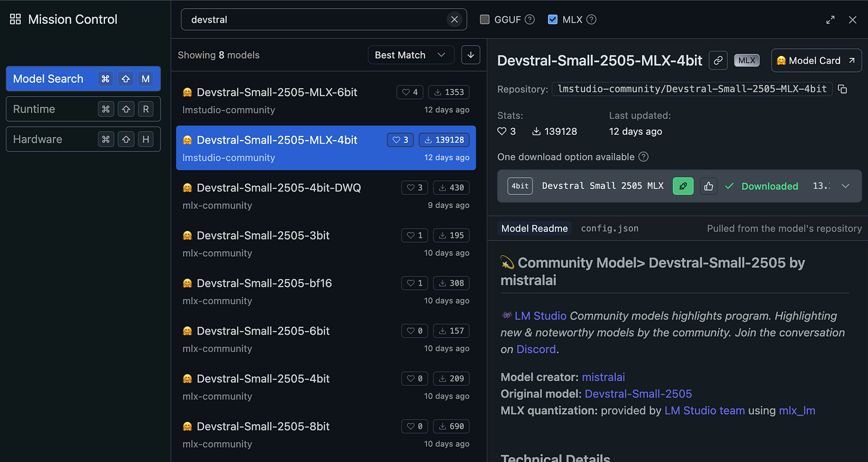Open the Model Card button
Image resolution: width=868 pixels, height=462 pixels.
coord(817,60)
